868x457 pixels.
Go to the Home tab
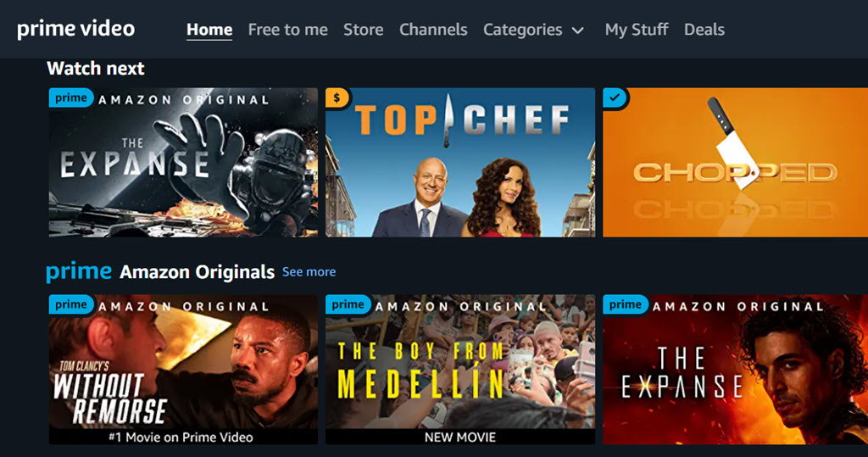209,30
